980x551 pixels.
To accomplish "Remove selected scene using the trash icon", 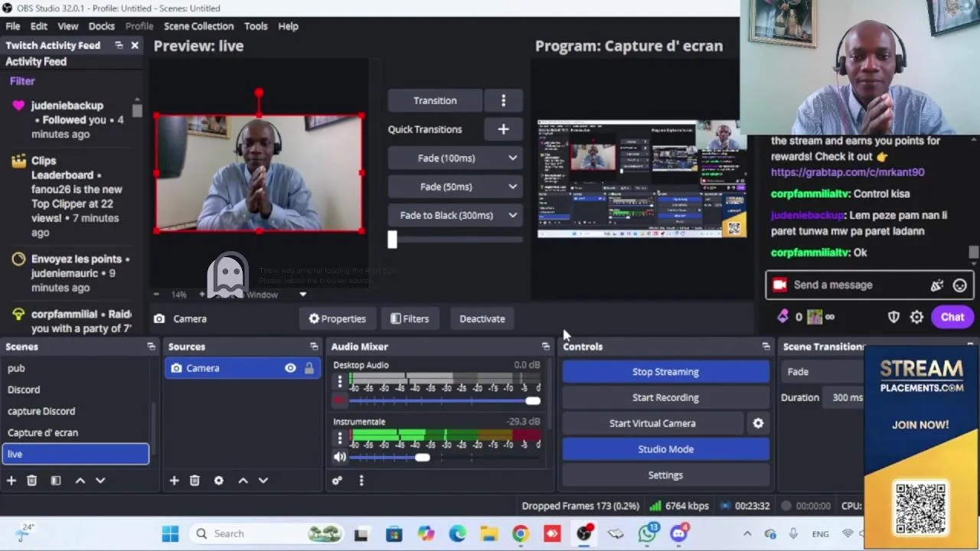I will click(x=31, y=481).
